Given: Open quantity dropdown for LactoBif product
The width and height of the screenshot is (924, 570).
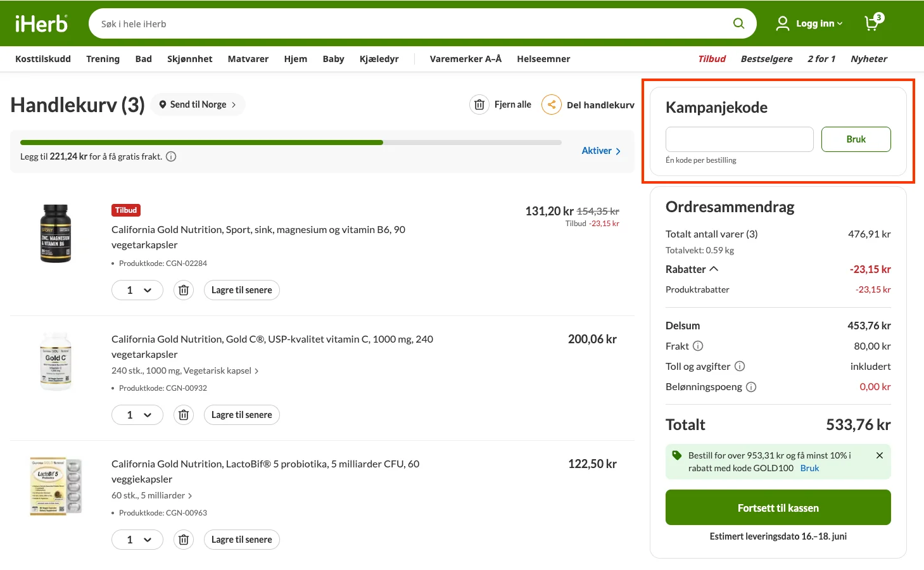Looking at the screenshot, I should click(137, 540).
